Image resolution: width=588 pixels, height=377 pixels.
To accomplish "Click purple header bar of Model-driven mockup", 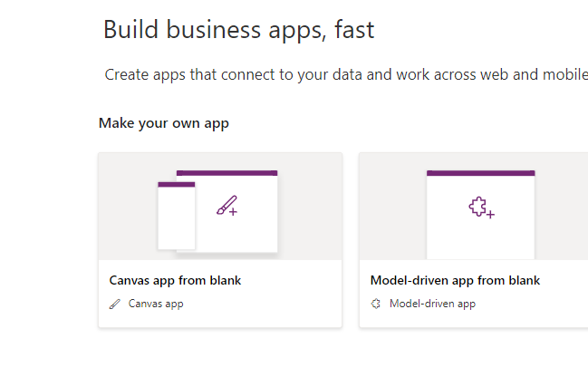I will coord(481,173).
